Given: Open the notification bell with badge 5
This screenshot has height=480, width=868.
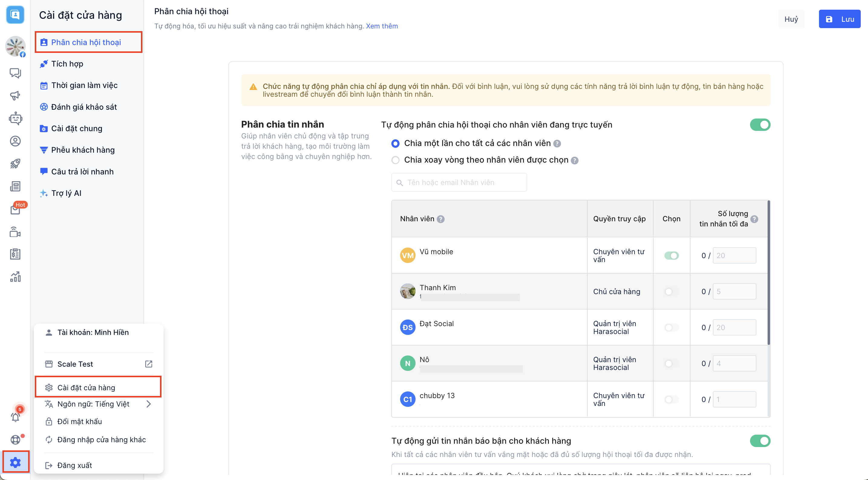Looking at the screenshot, I should click(x=15, y=417).
